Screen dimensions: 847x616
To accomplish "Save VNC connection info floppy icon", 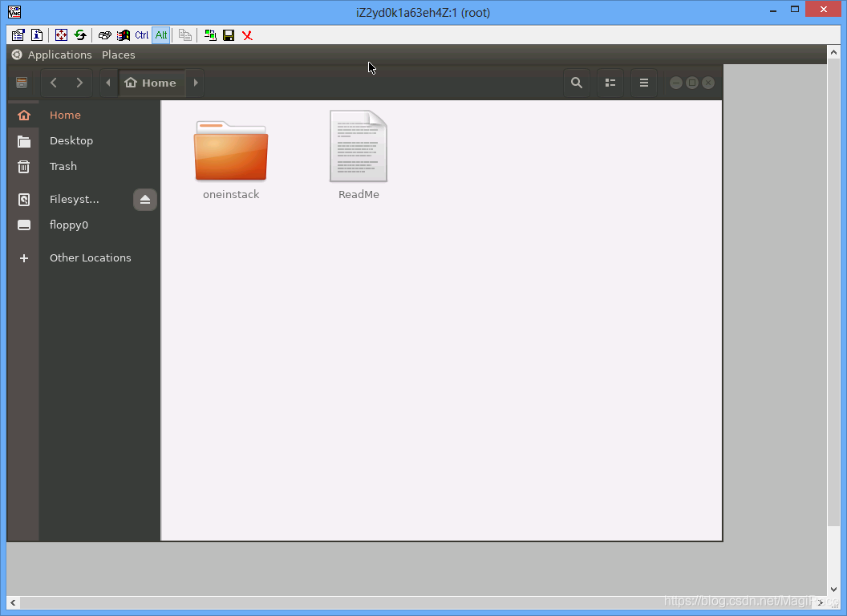I will point(229,35).
